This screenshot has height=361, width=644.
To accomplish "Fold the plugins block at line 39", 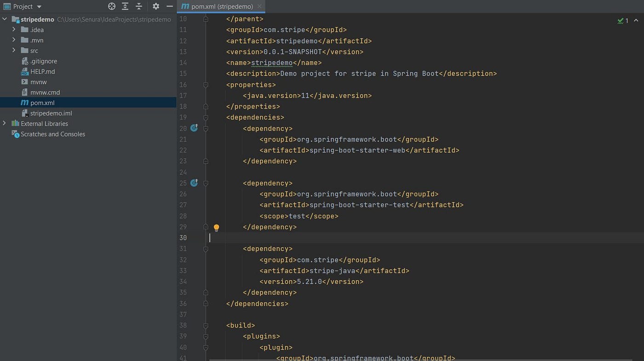I will (x=206, y=337).
